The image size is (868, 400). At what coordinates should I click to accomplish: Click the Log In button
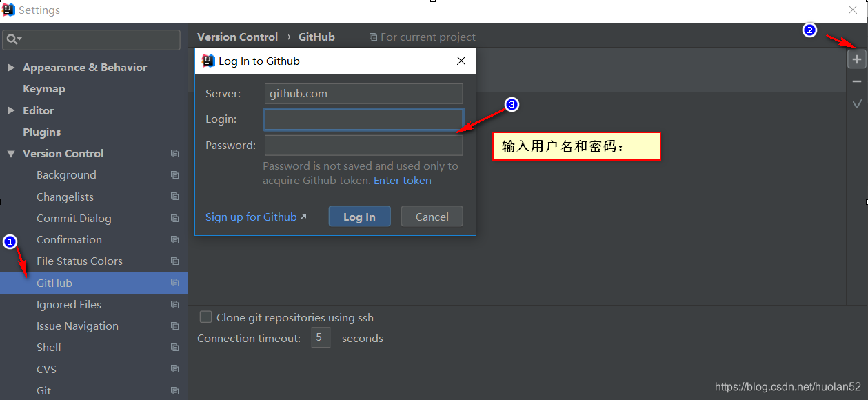[x=359, y=217]
